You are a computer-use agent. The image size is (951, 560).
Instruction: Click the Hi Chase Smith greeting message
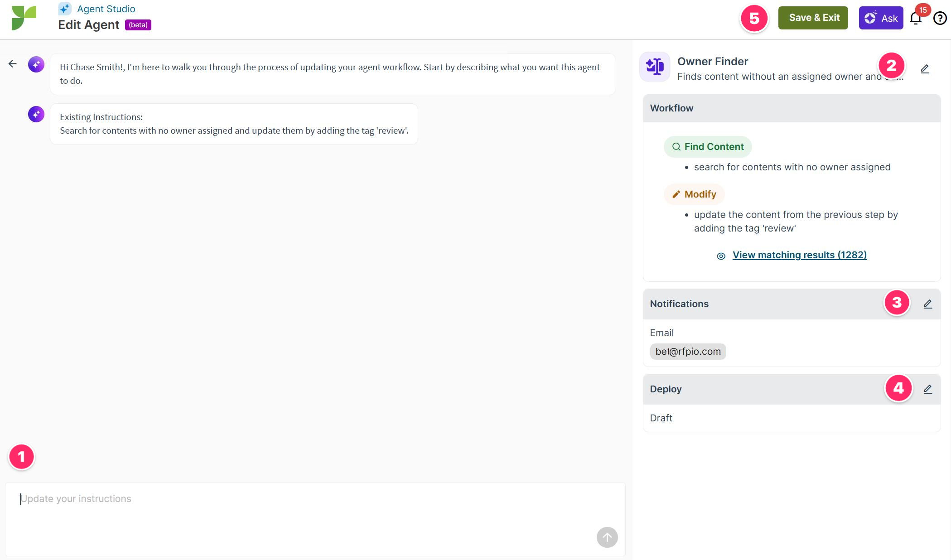333,74
